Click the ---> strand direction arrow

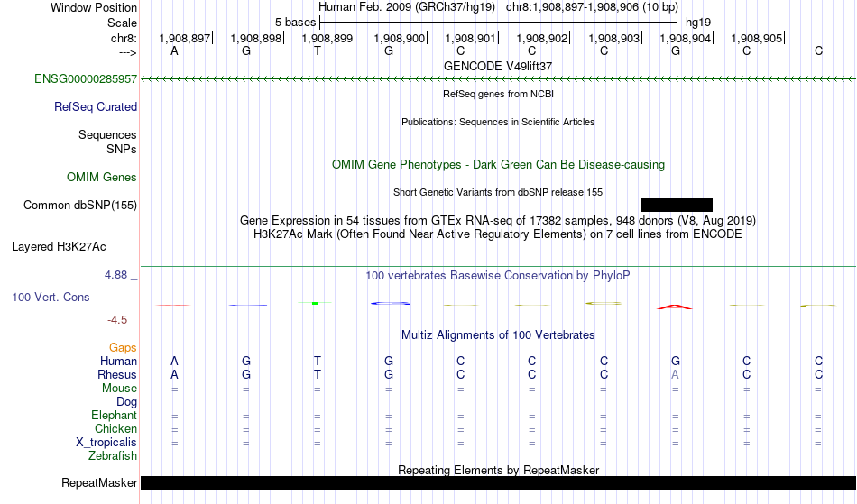pos(127,52)
